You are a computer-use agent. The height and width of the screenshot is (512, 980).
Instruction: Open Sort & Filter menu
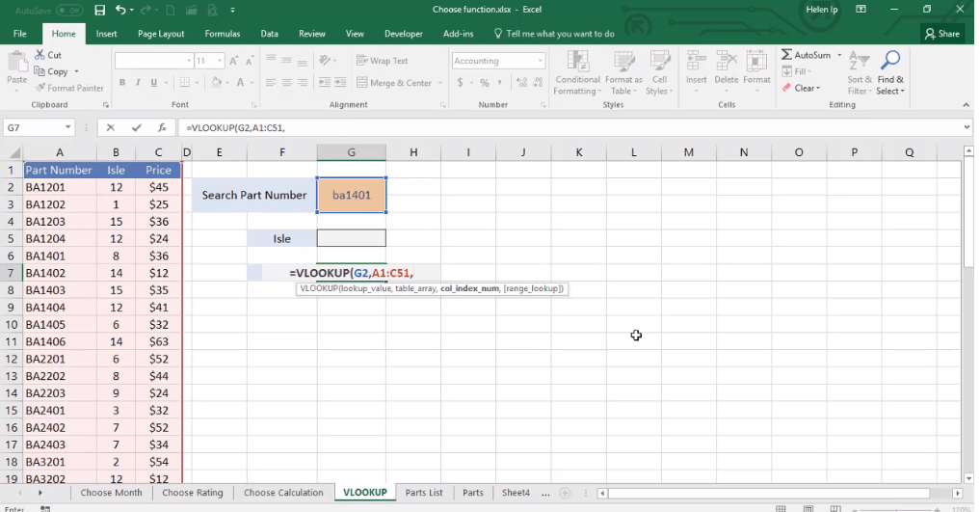860,73
